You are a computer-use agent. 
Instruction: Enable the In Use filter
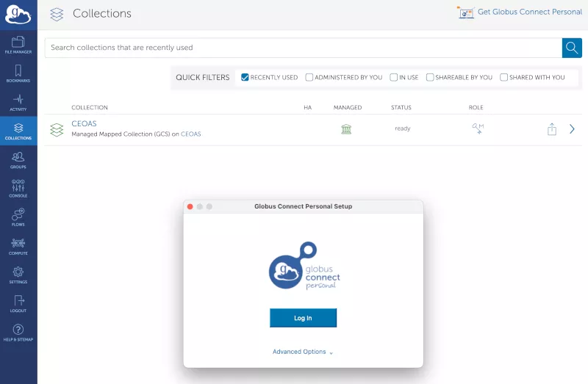pyautogui.click(x=393, y=77)
